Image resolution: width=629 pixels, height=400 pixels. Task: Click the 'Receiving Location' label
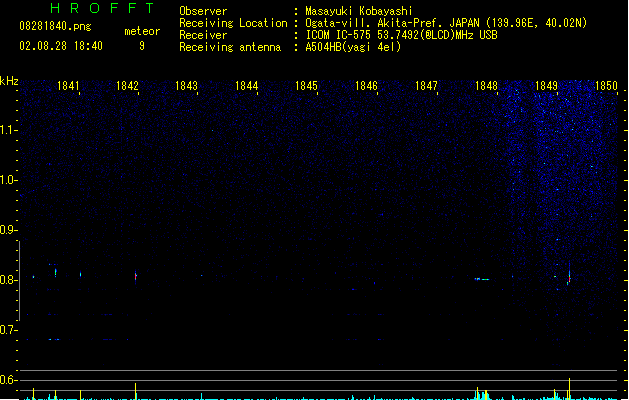pyautogui.click(x=233, y=23)
